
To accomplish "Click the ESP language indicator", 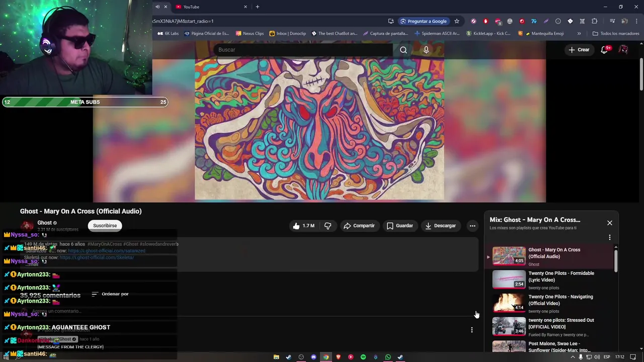I will click(607, 357).
